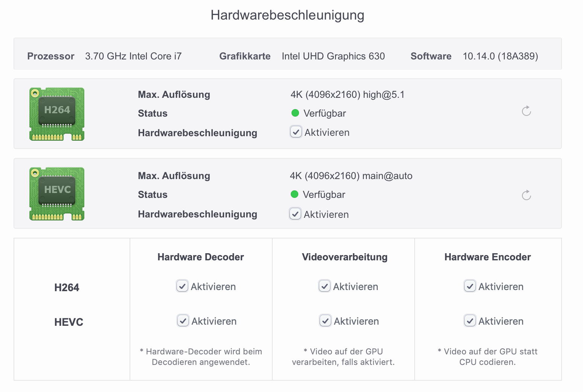Click the 3.70 GHz Intel Core i7 text

133,56
